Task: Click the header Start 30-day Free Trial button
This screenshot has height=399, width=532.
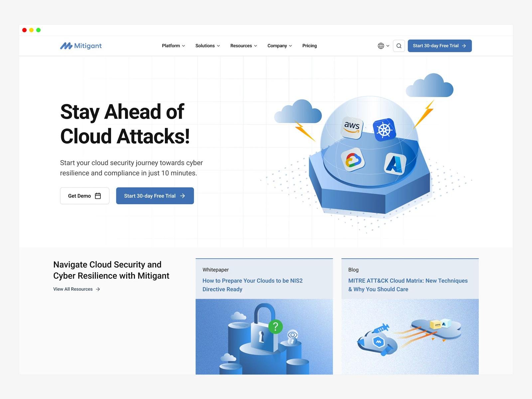Action: point(440,46)
